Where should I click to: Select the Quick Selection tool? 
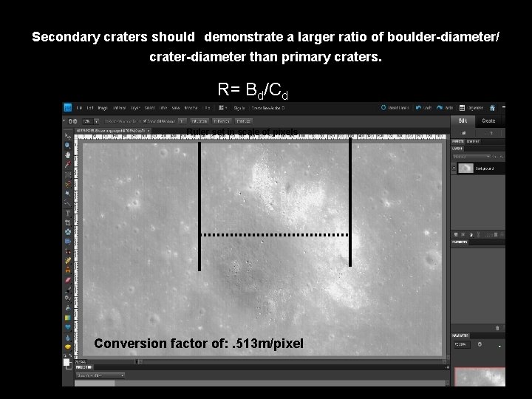pos(67,203)
